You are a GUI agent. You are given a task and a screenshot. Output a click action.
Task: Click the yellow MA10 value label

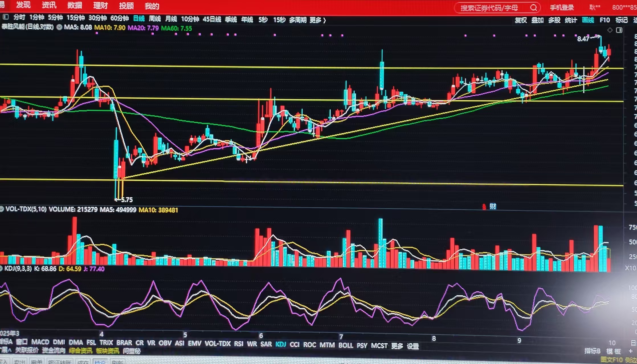[x=110, y=28]
